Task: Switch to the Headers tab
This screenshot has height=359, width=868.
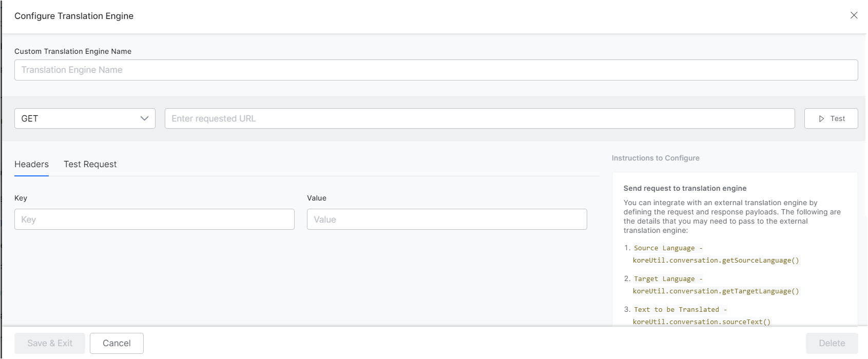Action: coord(31,164)
